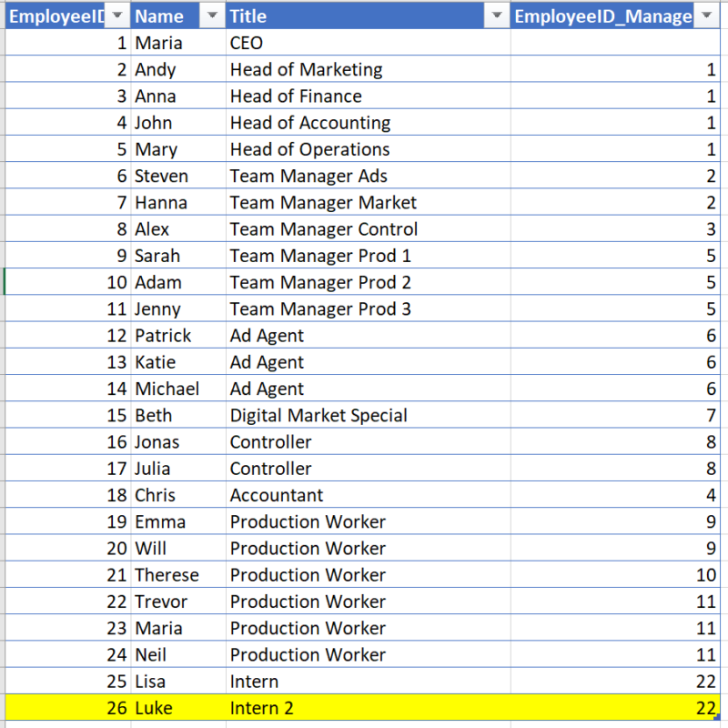
Task: Select the Accountant title cell for Chris
Action: click(x=364, y=495)
